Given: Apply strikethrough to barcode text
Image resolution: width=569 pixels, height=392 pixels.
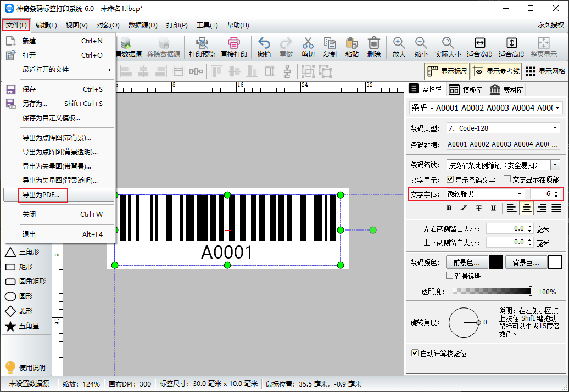Looking at the screenshot, I should tap(478, 208).
